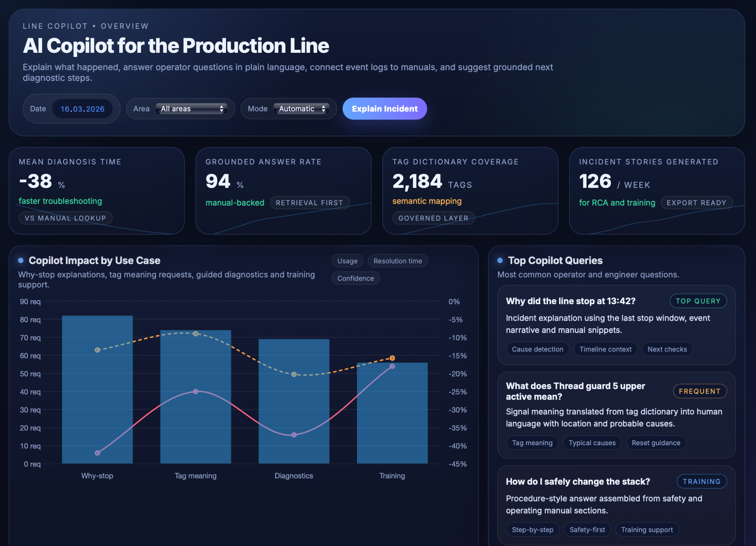Click the orange confidence point above Training
The height and width of the screenshot is (546, 756).
(x=392, y=358)
